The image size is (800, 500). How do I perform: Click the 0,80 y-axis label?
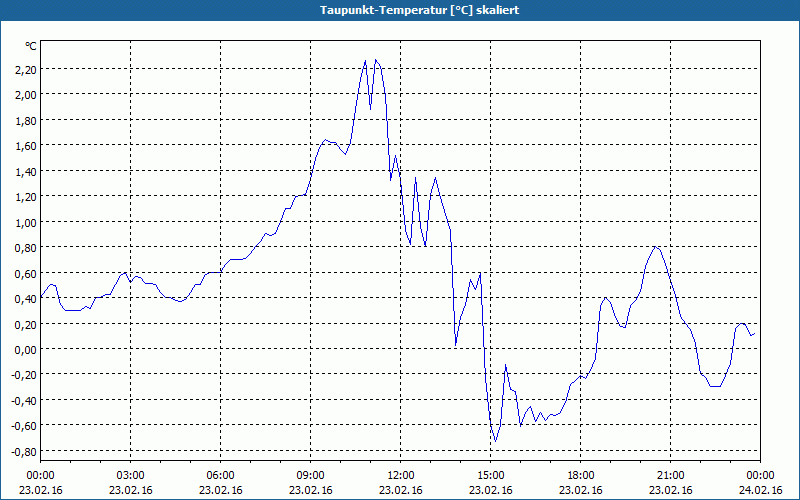coord(26,248)
